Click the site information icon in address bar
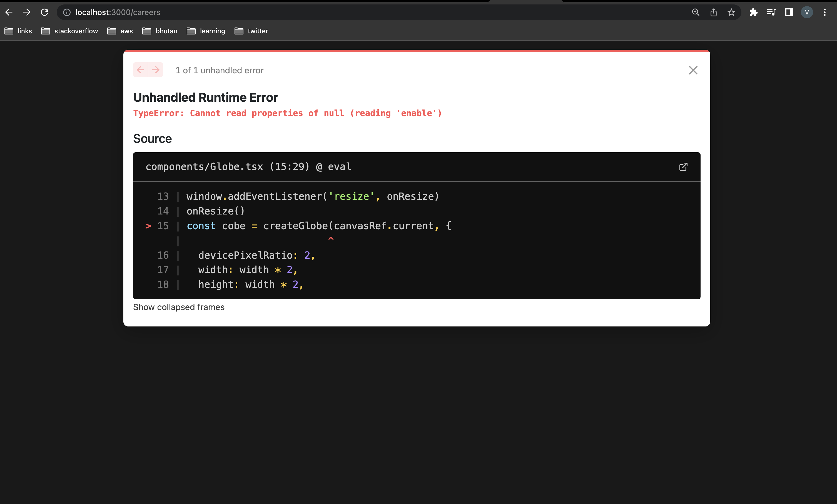 (67, 12)
